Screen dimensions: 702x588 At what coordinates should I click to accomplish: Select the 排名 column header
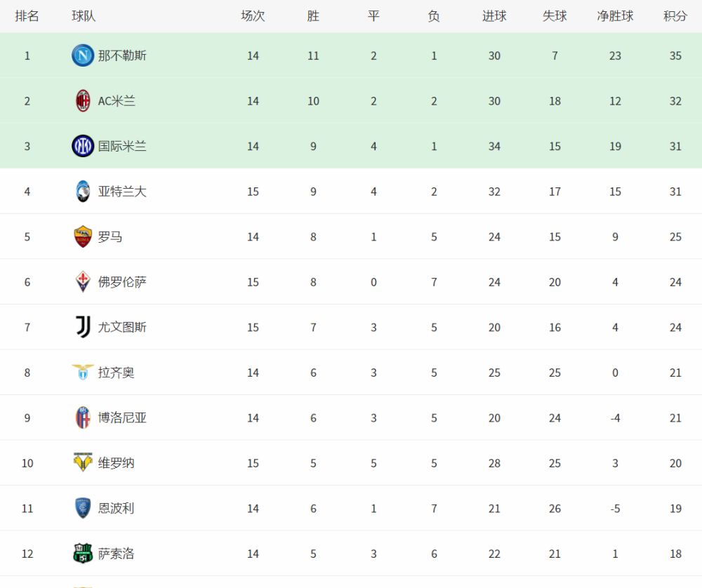[27, 16]
